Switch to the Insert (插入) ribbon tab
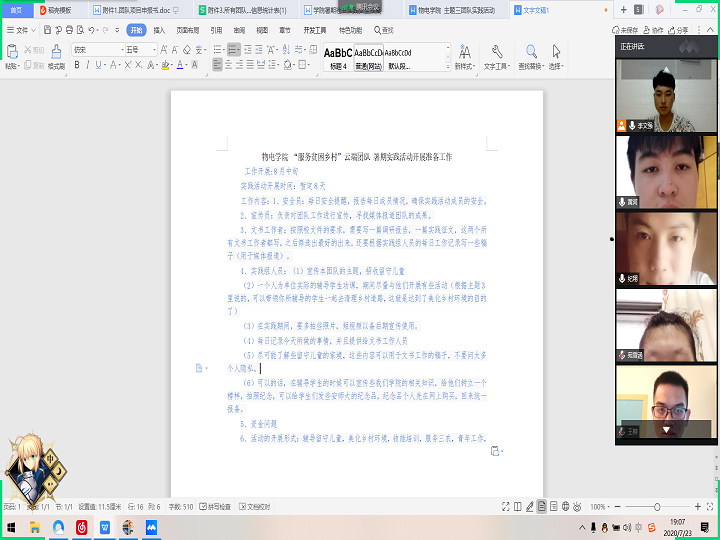The image size is (720, 540). [x=159, y=30]
